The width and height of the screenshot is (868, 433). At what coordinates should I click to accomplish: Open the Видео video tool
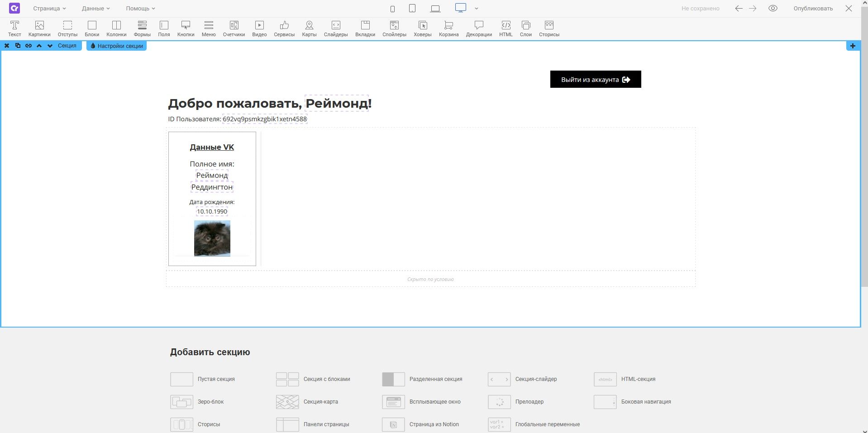259,28
